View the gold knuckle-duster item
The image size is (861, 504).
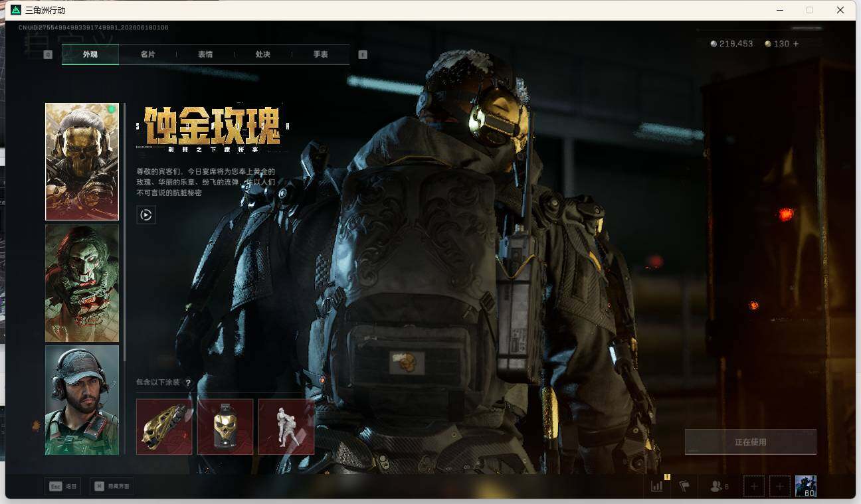[x=164, y=426]
